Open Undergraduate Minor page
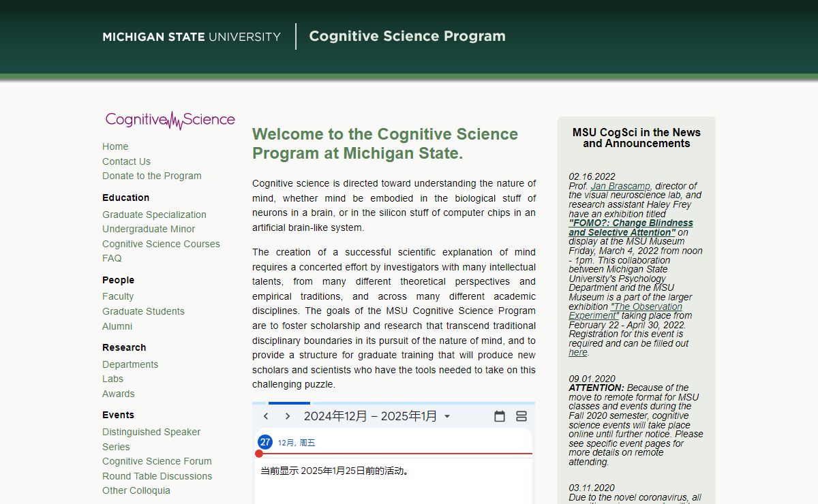 (x=149, y=229)
